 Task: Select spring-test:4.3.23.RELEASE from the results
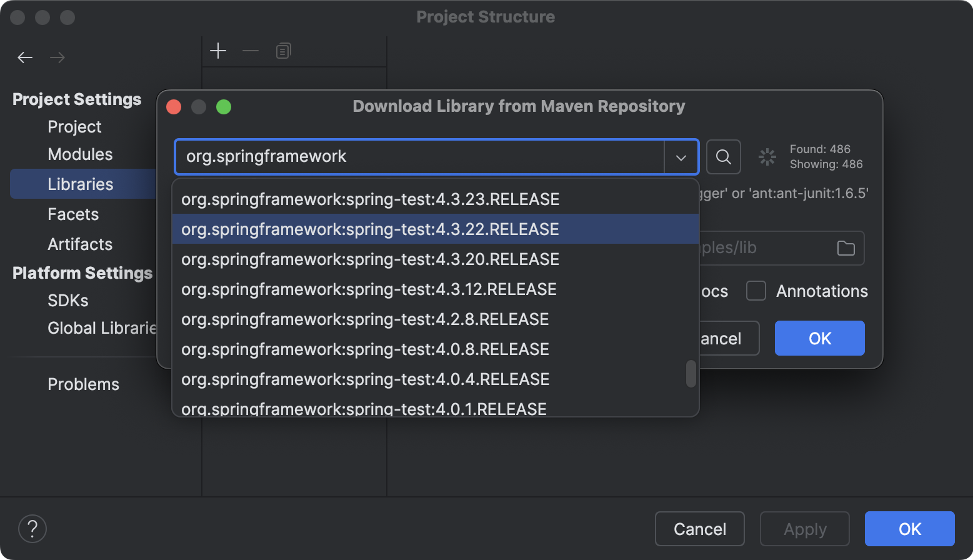click(370, 199)
